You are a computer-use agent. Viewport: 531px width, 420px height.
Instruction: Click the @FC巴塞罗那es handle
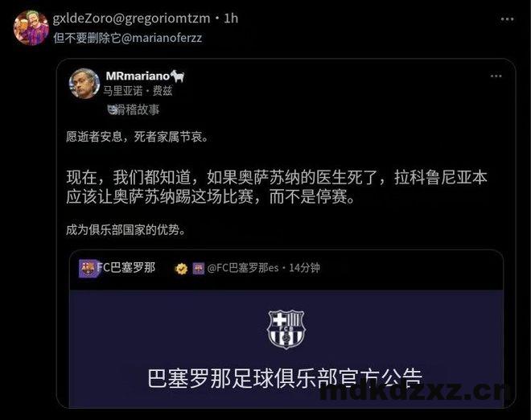click(x=243, y=268)
